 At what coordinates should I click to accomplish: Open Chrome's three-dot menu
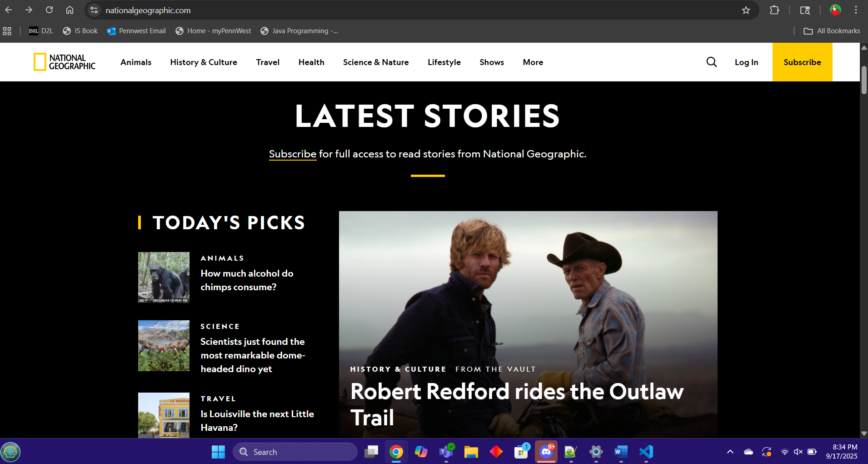(x=856, y=10)
